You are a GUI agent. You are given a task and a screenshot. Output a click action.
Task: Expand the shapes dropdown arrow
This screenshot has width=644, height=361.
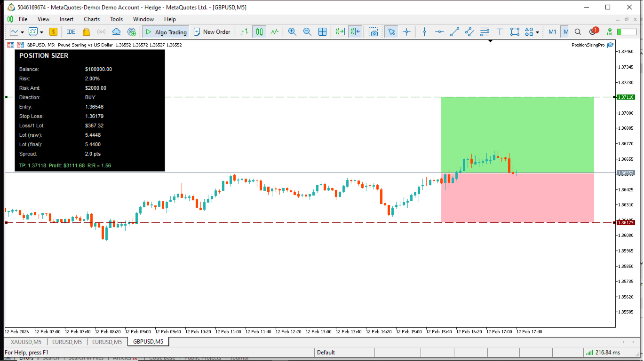(537, 32)
